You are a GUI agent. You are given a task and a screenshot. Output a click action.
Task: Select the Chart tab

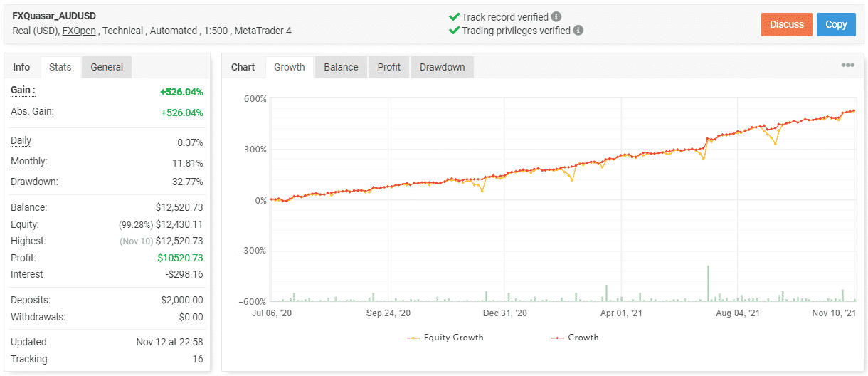coord(243,67)
